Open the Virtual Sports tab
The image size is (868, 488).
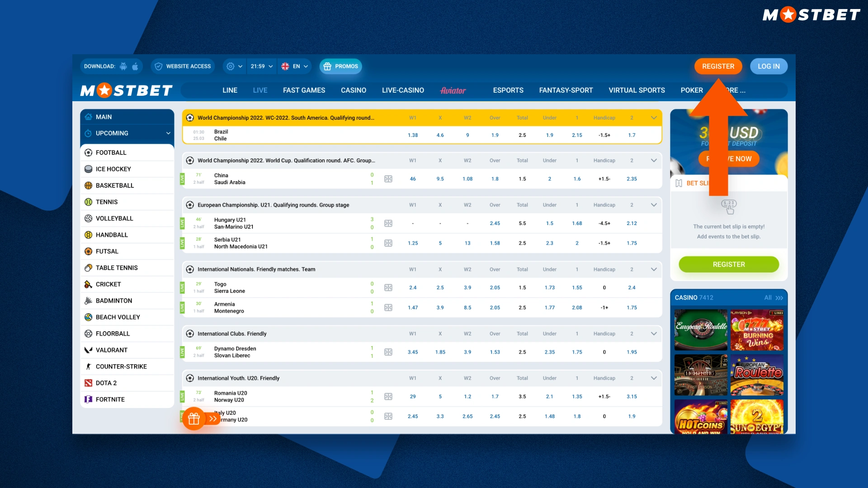click(637, 90)
